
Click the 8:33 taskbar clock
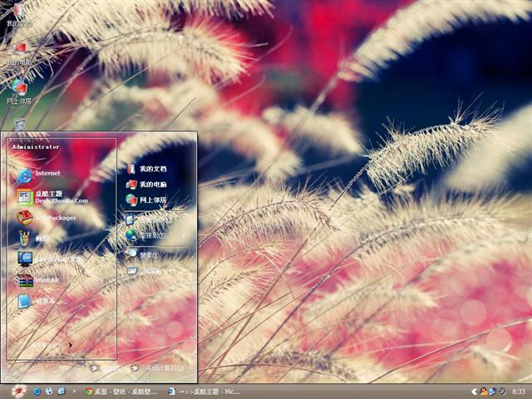(519, 392)
